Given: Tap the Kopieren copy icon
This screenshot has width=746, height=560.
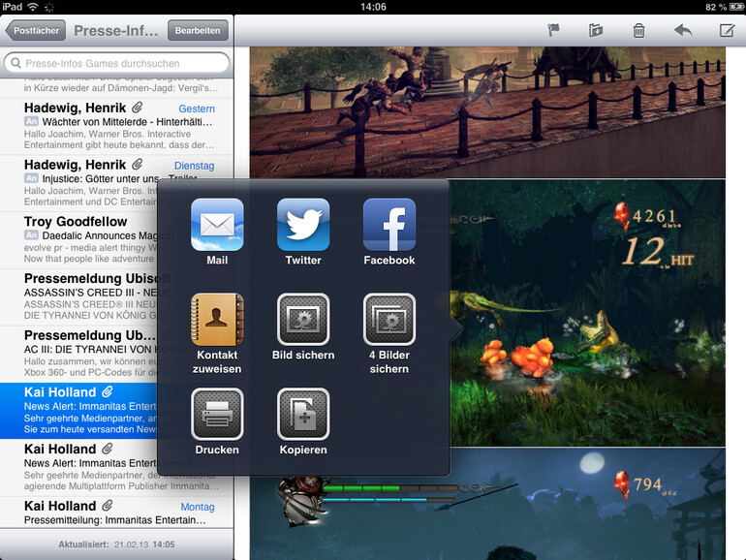Looking at the screenshot, I should [x=303, y=414].
